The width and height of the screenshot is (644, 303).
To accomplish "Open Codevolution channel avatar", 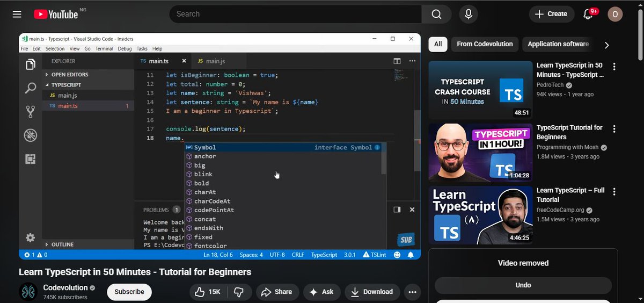I will pos(28,292).
